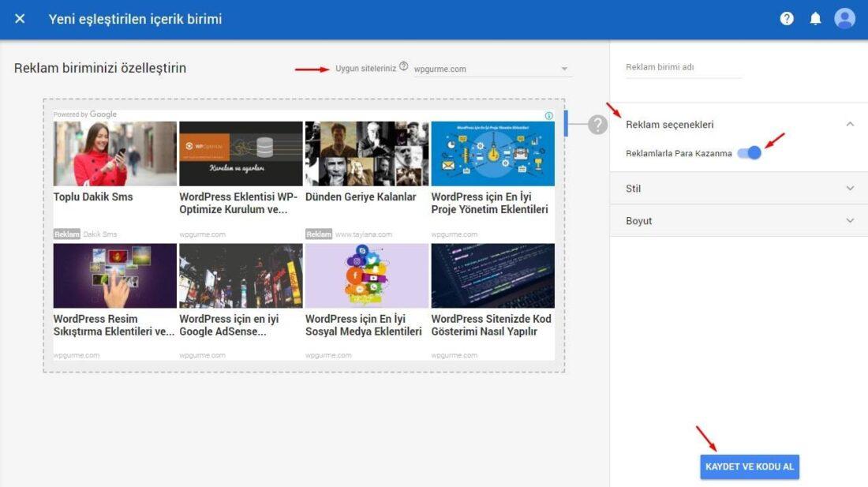Image resolution: width=868 pixels, height=487 pixels.
Task: Open WordPress Resim Sıkıştırma thumbnail
Action: click(x=115, y=275)
